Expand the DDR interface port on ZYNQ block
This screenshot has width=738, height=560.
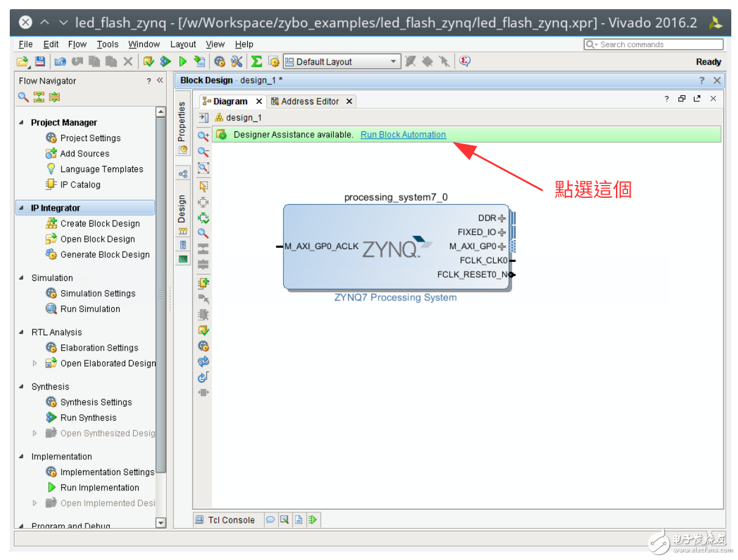[502, 218]
